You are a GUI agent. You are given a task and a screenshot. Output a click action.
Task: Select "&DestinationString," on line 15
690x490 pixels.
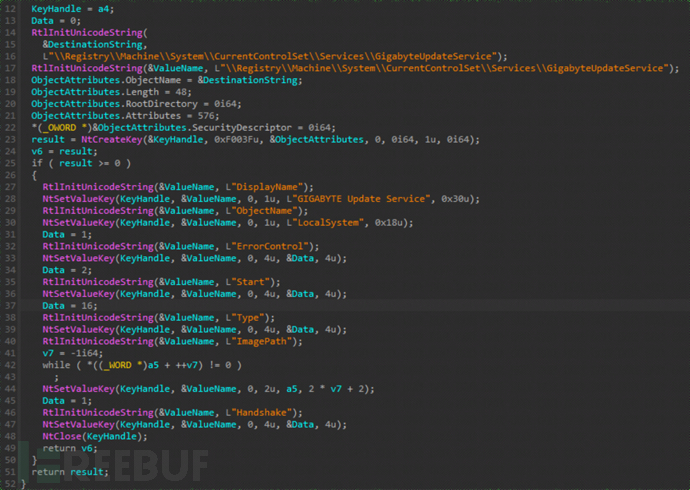pyautogui.click(x=95, y=44)
